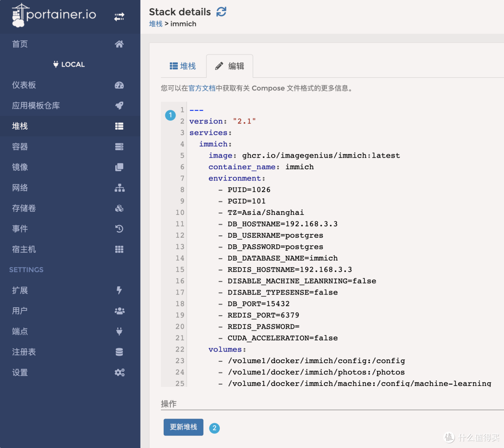Click the 容器 containers server icon
This screenshot has width=504, height=448.
click(x=119, y=147)
